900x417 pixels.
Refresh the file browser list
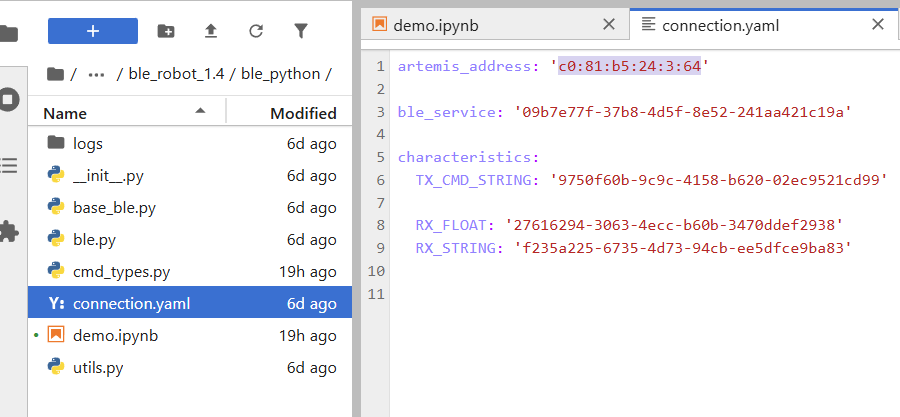pos(256,31)
